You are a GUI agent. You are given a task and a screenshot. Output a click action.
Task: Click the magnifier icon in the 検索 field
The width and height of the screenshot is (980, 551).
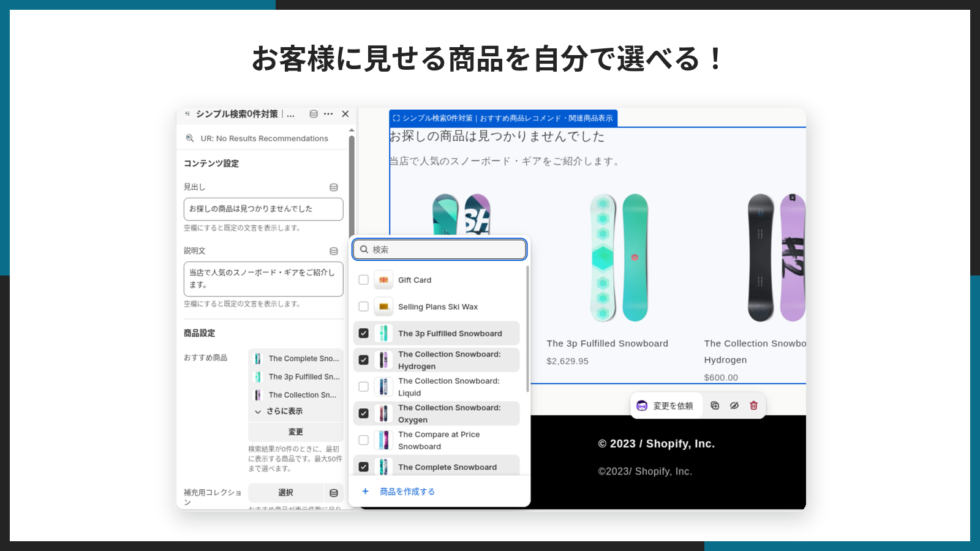pyautogui.click(x=364, y=249)
